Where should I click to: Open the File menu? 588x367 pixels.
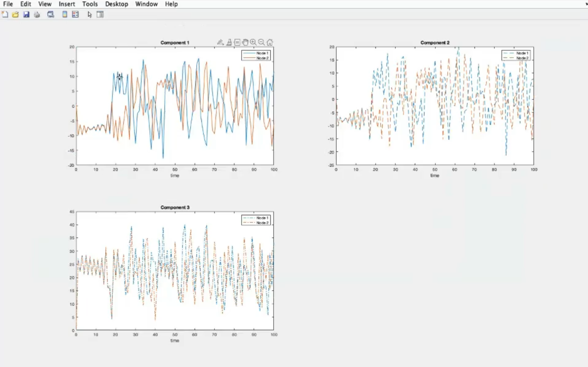[8, 4]
